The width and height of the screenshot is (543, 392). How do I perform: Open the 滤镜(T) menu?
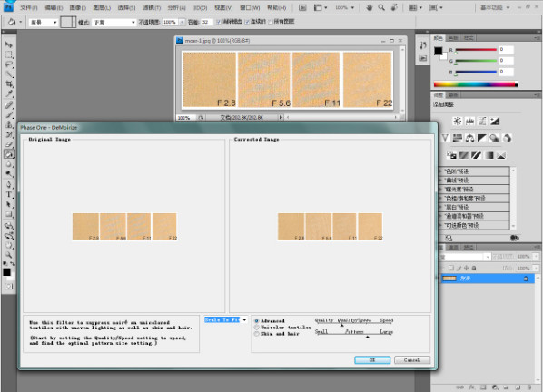tap(152, 7)
